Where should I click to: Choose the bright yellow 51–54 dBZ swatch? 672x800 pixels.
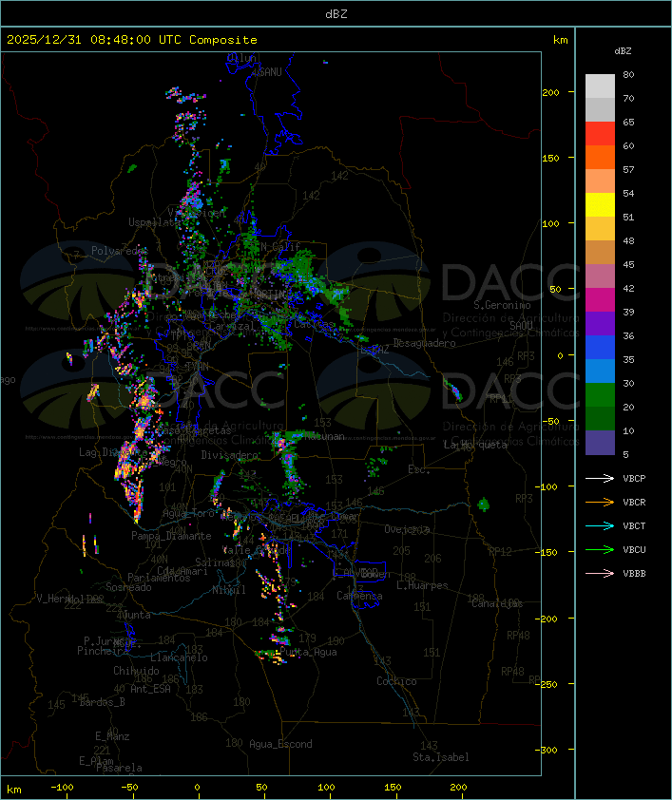click(x=600, y=204)
